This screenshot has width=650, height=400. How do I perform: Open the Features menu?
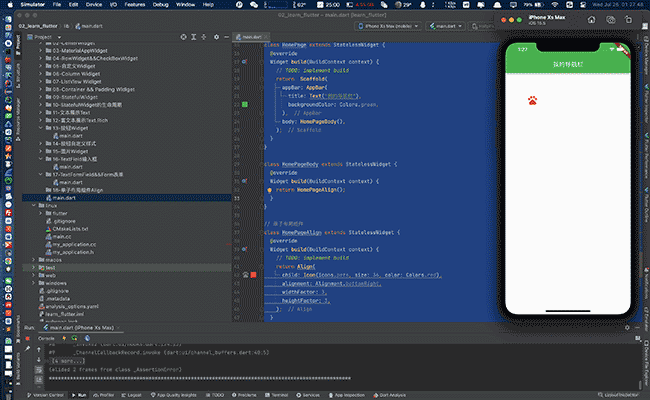pos(135,5)
